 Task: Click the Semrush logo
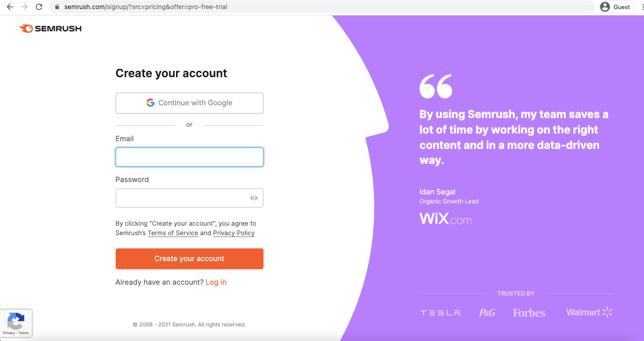coord(50,29)
